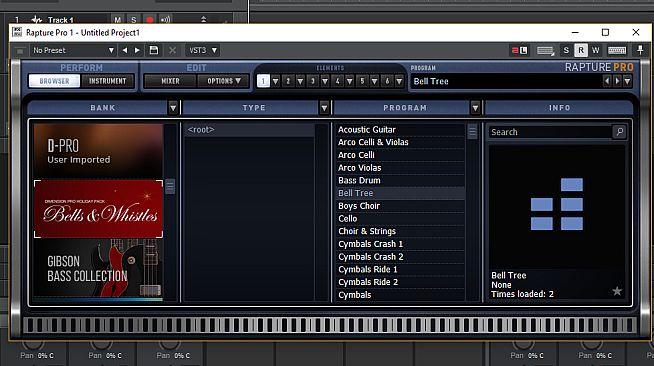Select Boys Choir program
The width and height of the screenshot is (654, 366).
400,206
